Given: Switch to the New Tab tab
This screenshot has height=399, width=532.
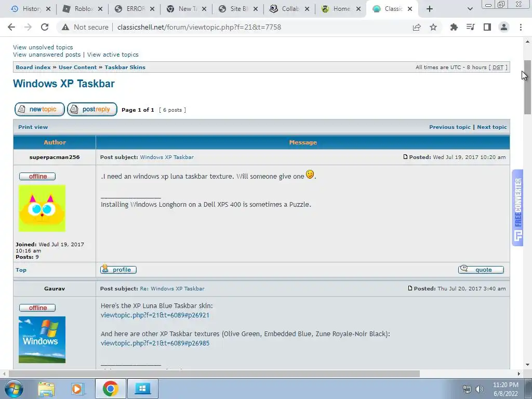Looking at the screenshot, I should pos(182,9).
